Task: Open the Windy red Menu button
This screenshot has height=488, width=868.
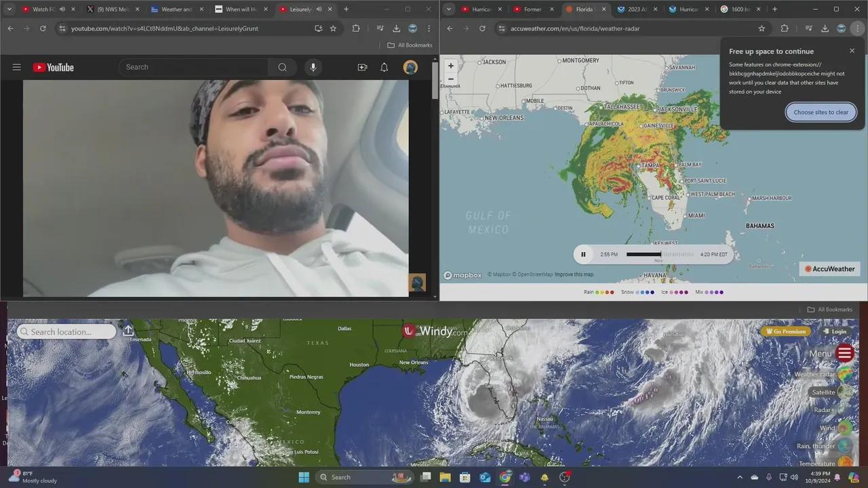Action: pos(844,353)
